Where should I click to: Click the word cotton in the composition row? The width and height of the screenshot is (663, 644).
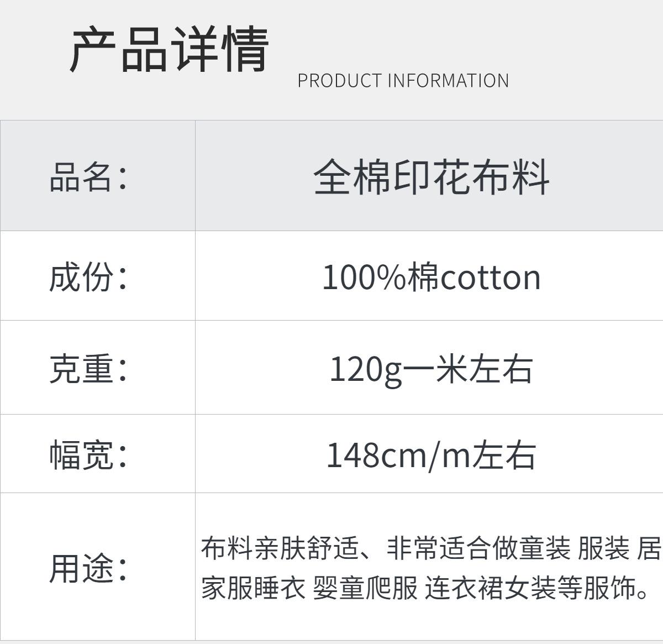[491, 277]
